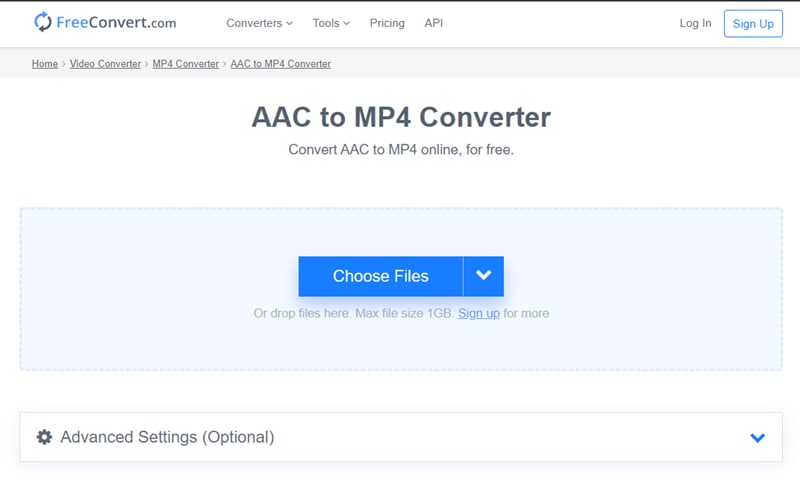Click the Advanced Settings (Optional) label
This screenshot has width=800, height=479.
(167, 437)
